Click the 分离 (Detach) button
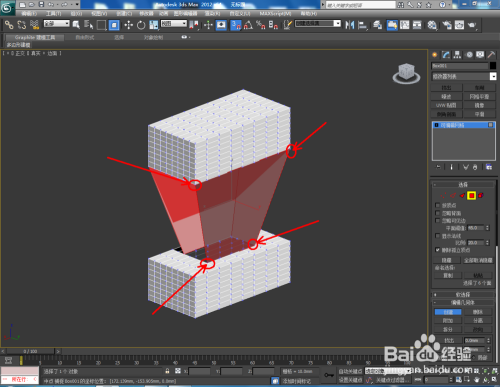Viewport: 500px width, 387px height. tap(478, 321)
